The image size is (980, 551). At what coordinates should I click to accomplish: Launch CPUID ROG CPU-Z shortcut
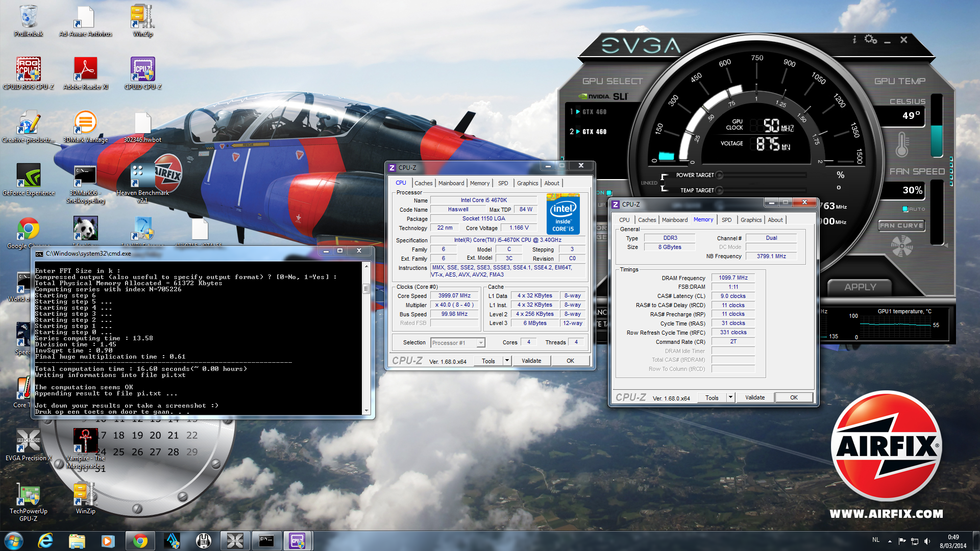(29, 73)
